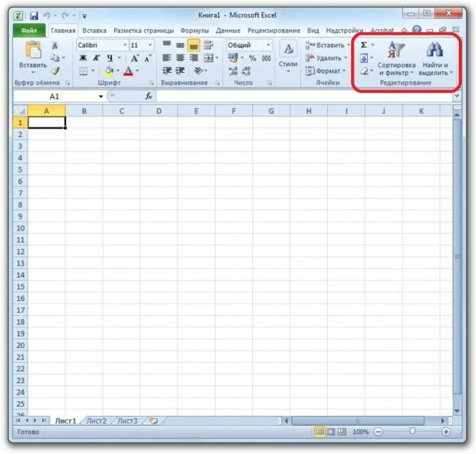Click the cell borders icon
476x454 pixels.
(x=83, y=71)
